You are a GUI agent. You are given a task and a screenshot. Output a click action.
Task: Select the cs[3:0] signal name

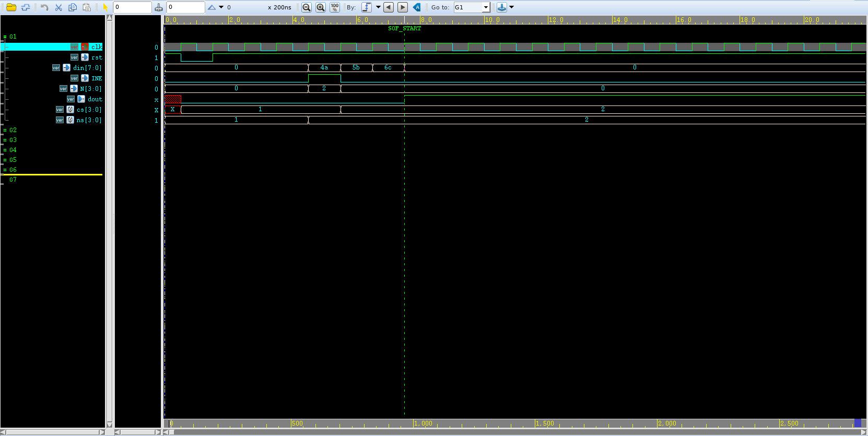click(89, 110)
